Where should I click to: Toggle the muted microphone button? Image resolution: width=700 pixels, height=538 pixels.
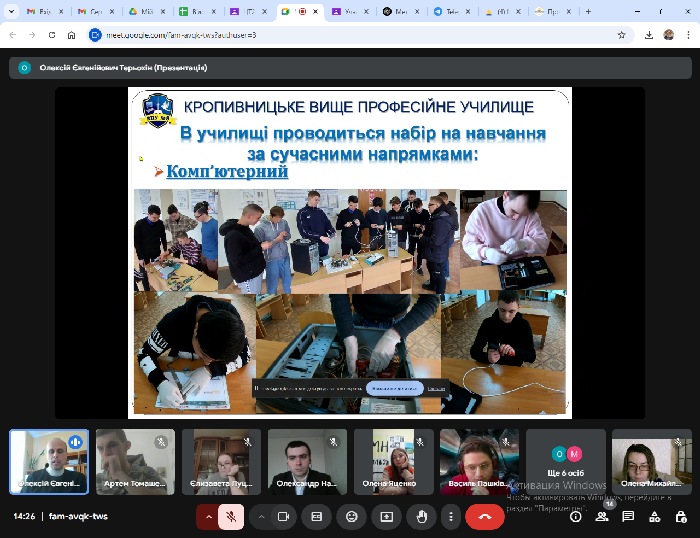point(231,517)
